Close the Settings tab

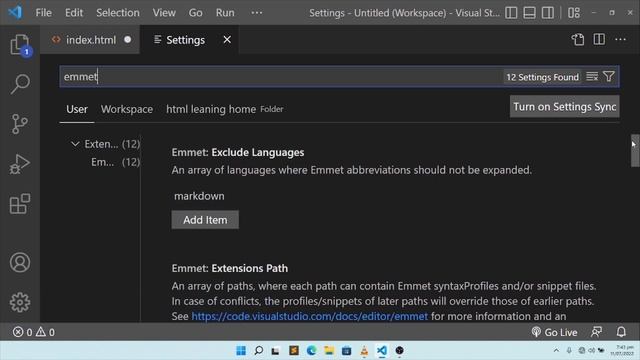point(227,40)
